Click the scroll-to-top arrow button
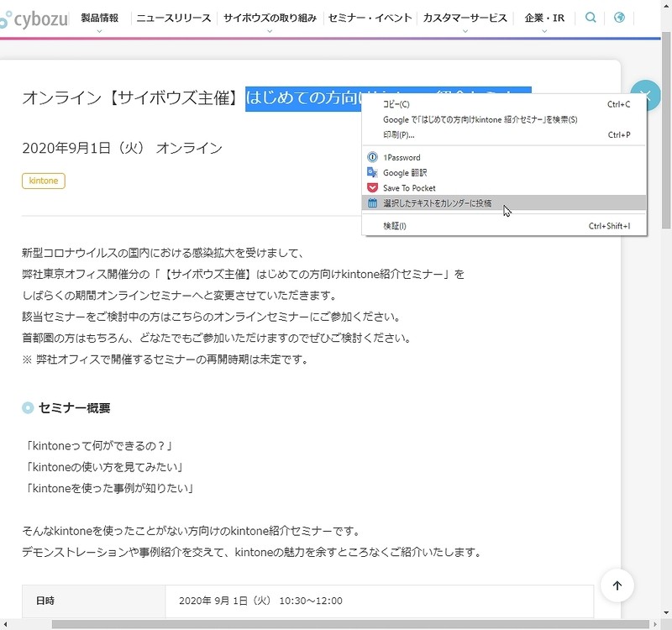 617,585
